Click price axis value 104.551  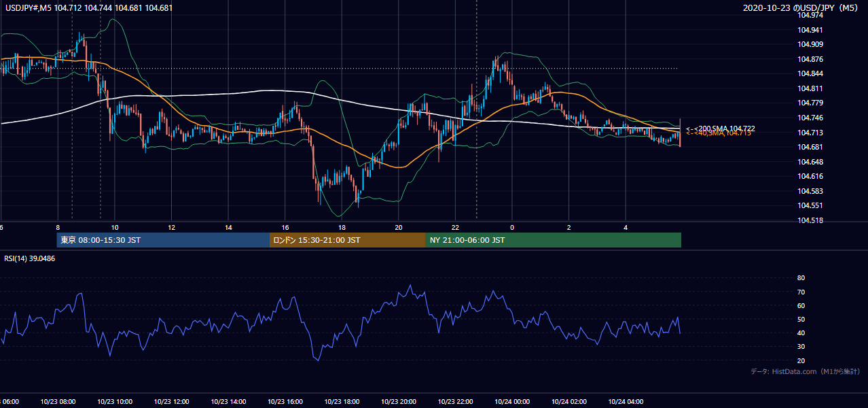(x=809, y=206)
